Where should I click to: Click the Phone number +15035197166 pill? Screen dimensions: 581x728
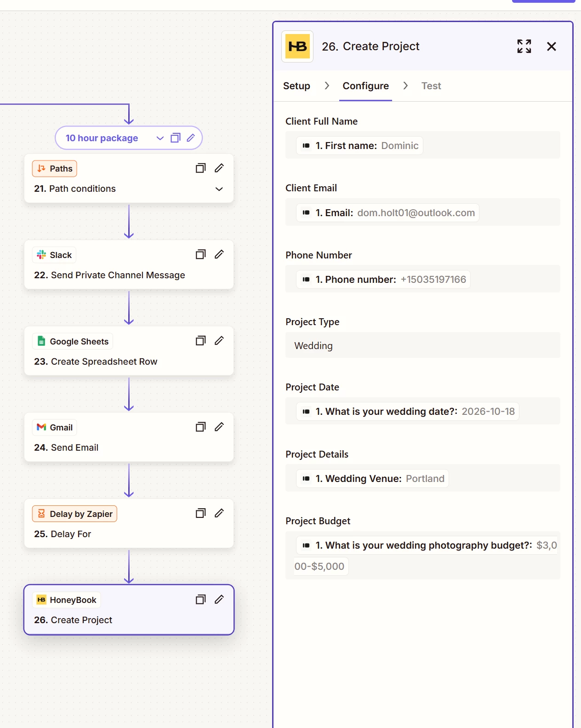[383, 280]
